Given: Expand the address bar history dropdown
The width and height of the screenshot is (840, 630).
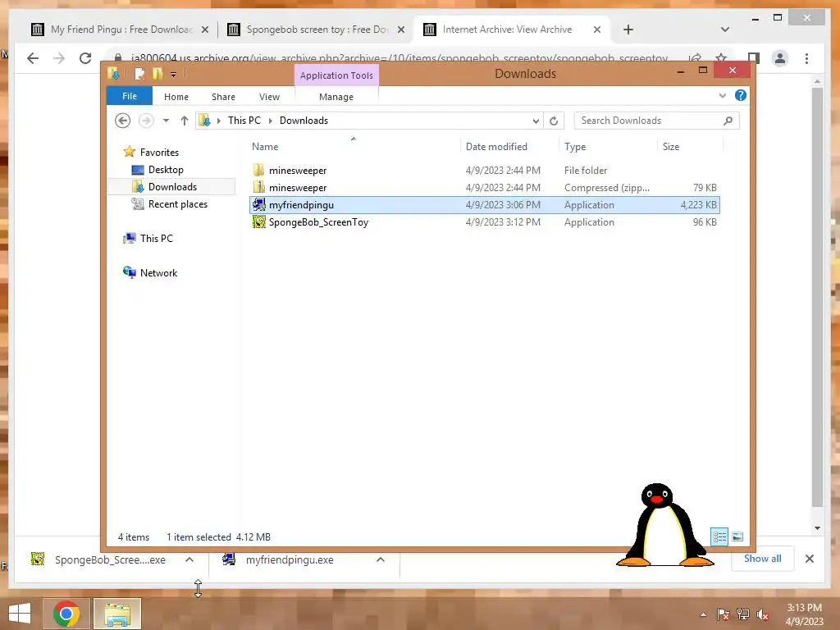Looking at the screenshot, I should point(536,121).
